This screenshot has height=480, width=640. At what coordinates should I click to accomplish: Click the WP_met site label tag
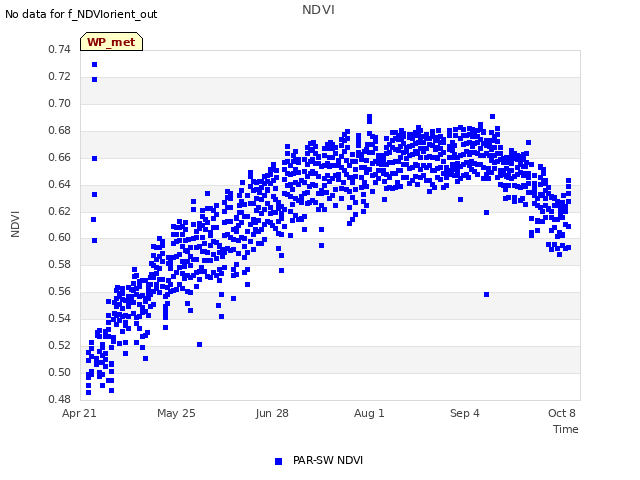click(111, 42)
